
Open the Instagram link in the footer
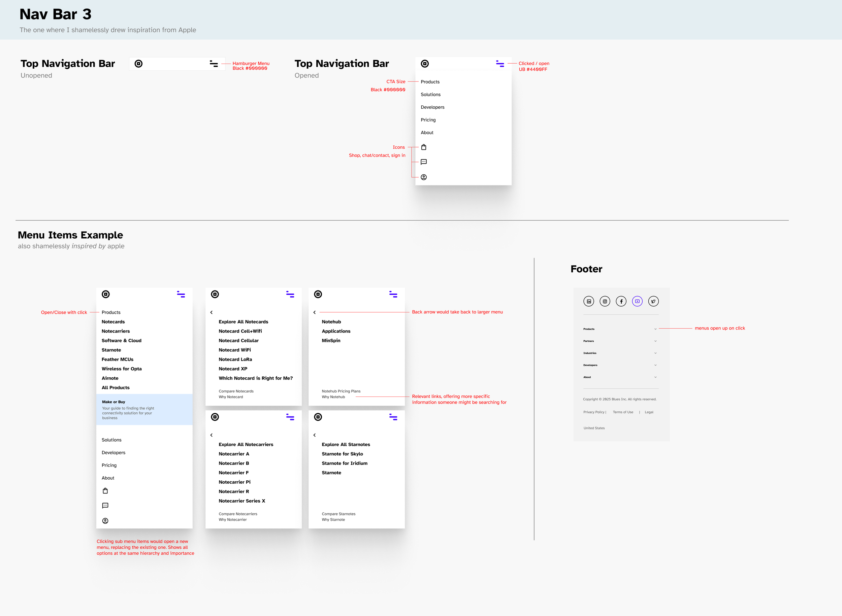pyautogui.click(x=605, y=301)
